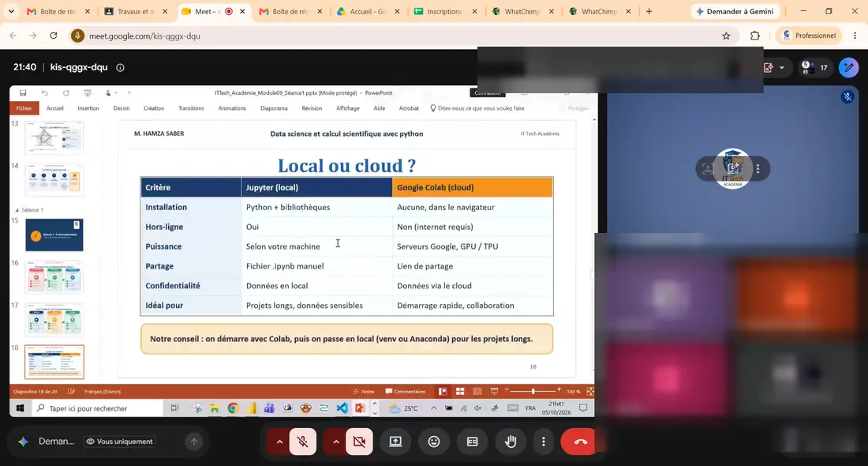This screenshot has height=466, width=868.
Task: Click 'Taper ici pour rechercher' search box
Action: pyautogui.click(x=96, y=408)
